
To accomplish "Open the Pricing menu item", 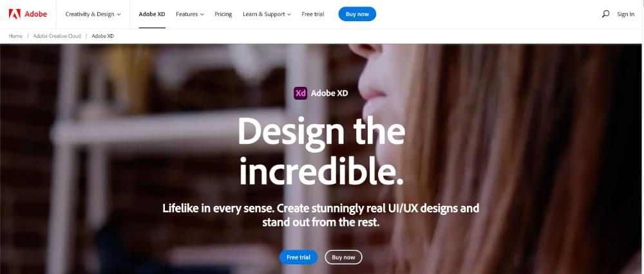I will tap(223, 14).
